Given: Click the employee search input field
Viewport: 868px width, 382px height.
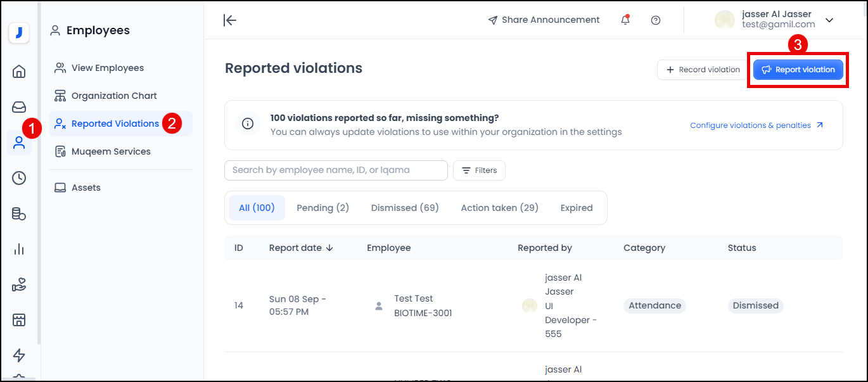Looking at the screenshot, I should [x=336, y=170].
